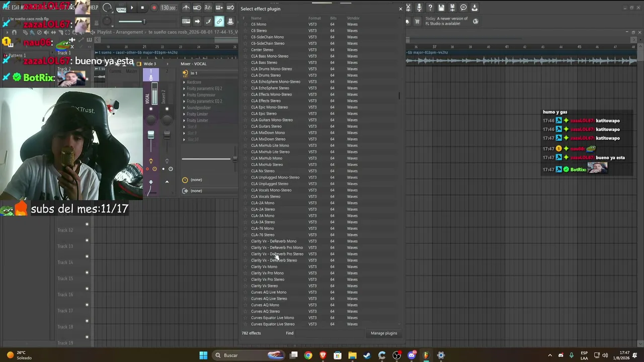Open Steam from the taskbar

coord(367,355)
